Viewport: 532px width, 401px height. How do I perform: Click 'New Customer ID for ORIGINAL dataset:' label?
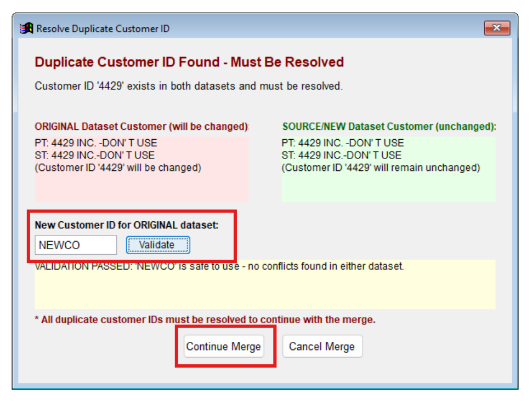pyautogui.click(x=127, y=225)
